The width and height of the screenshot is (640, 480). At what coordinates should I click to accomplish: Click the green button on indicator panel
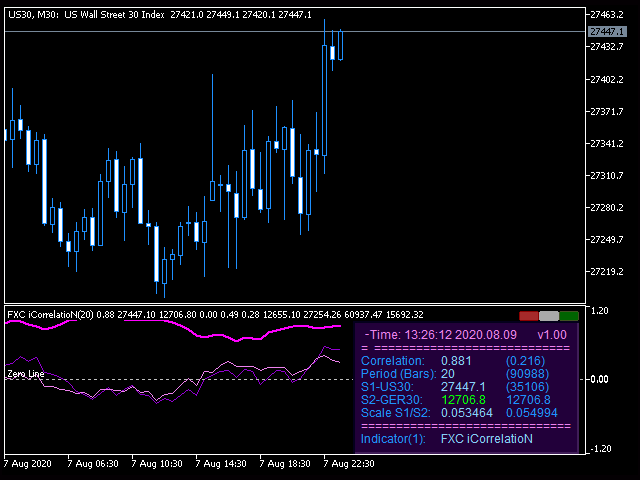point(569,316)
